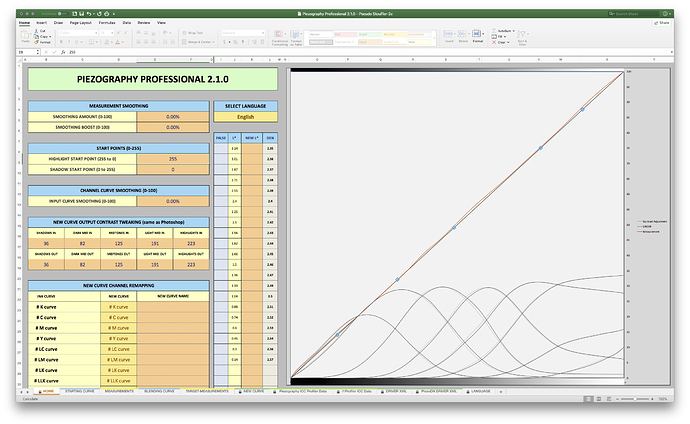
Task: Expand the Clear dropdown in ribbon
Action: (x=508, y=42)
